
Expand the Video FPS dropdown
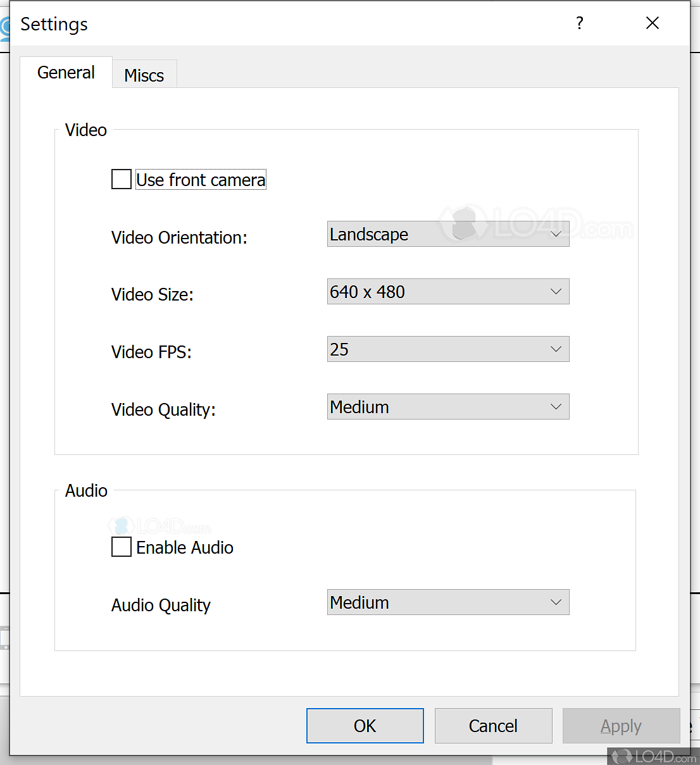point(447,349)
